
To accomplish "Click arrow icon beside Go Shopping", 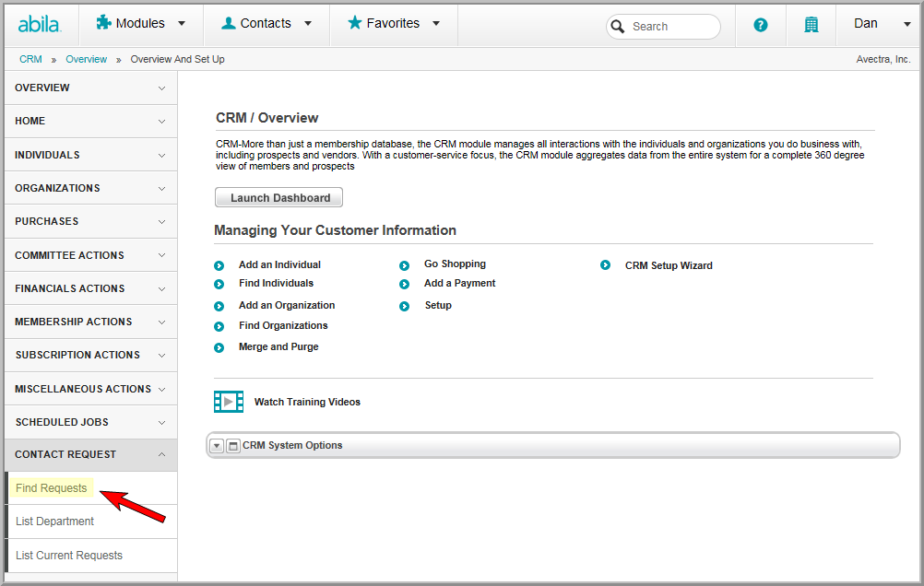I will pyautogui.click(x=404, y=265).
